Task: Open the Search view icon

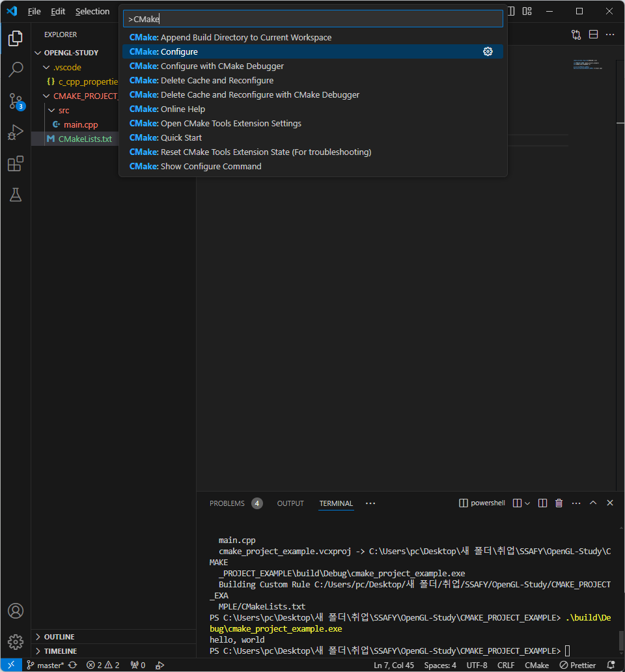Action: [16, 70]
